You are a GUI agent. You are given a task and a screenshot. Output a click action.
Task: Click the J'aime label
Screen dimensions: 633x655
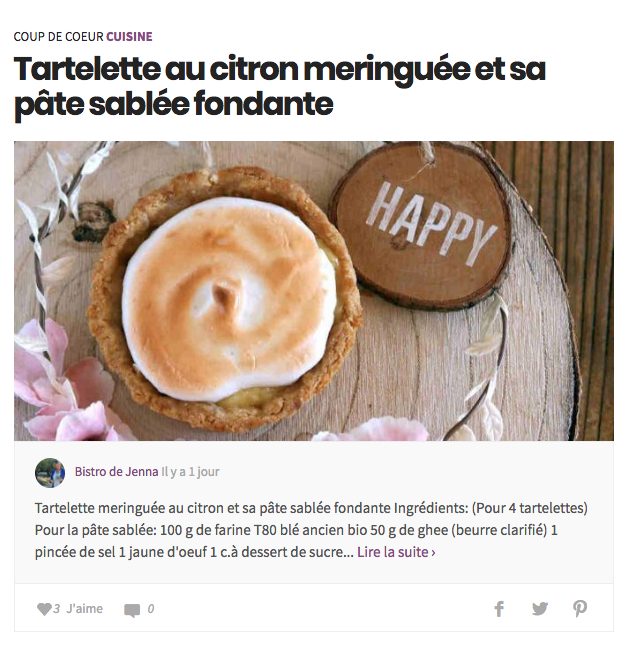click(x=84, y=609)
